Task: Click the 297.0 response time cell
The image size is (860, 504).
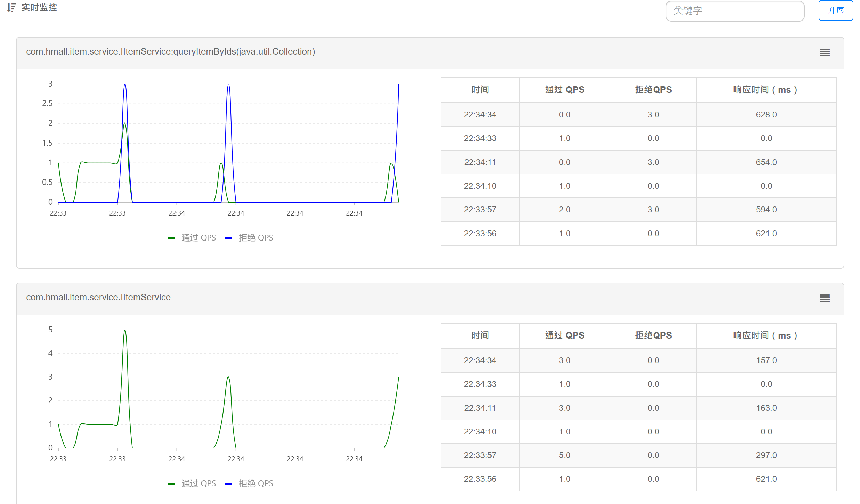Action: click(x=766, y=455)
